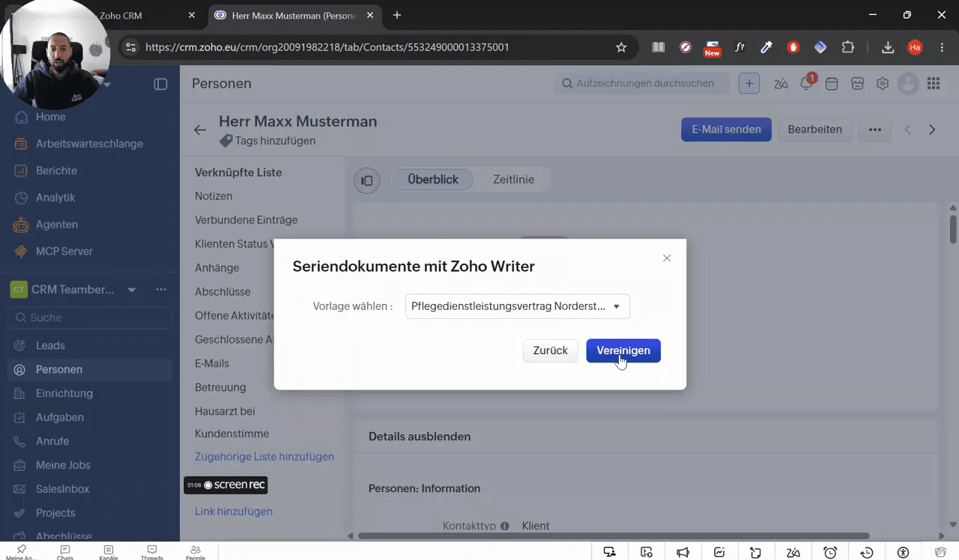Open the calendar icon in the top bar
Image resolution: width=959 pixels, height=560 pixels.
click(x=832, y=84)
